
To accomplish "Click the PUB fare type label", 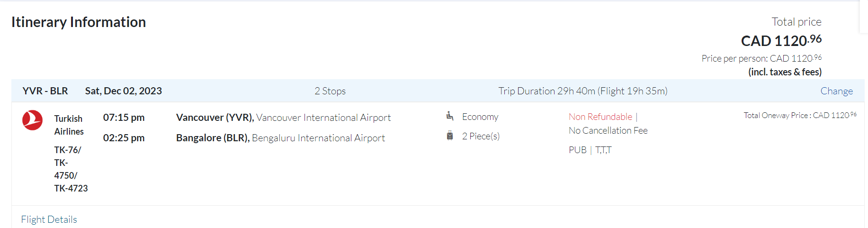I will (577, 150).
